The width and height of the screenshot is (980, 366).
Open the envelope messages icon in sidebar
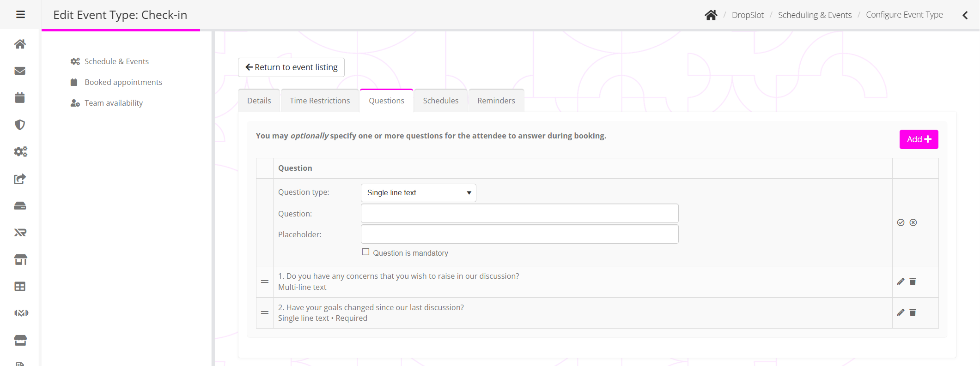(20, 71)
